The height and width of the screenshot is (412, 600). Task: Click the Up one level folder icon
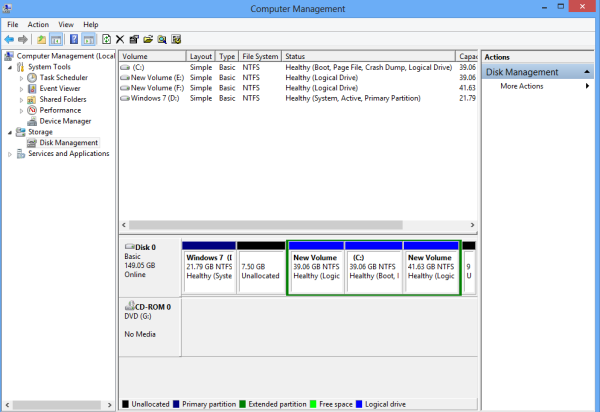41,40
